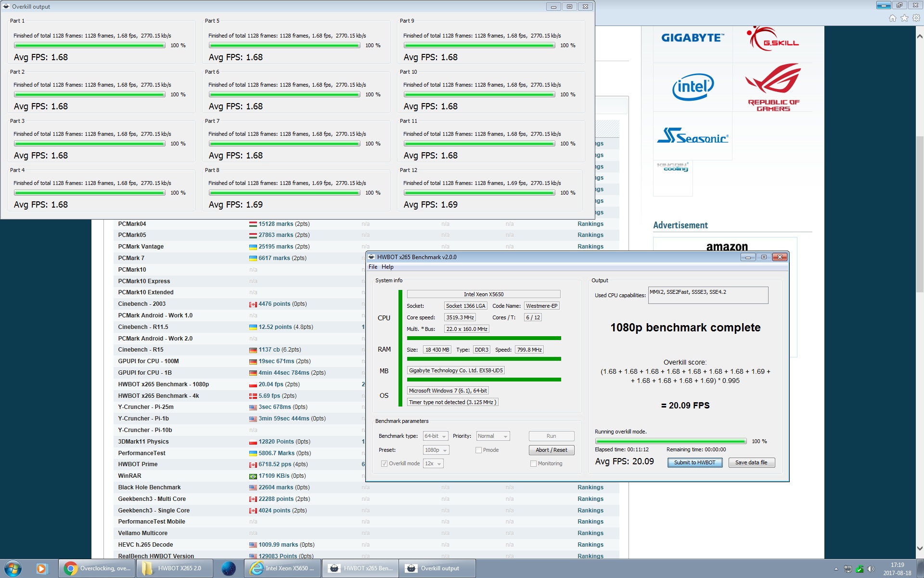The image size is (924, 578).
Task: Toggle the Overkill mode checkbox
Action: 384,463
